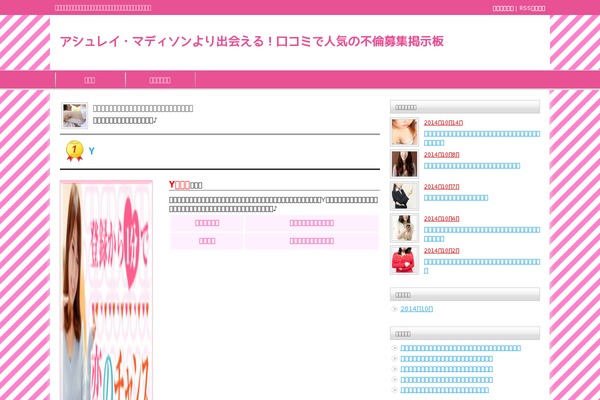Screen dimensions: 600x400
Task: Click the 2014/10/4 date link
Action: (442, 219)
